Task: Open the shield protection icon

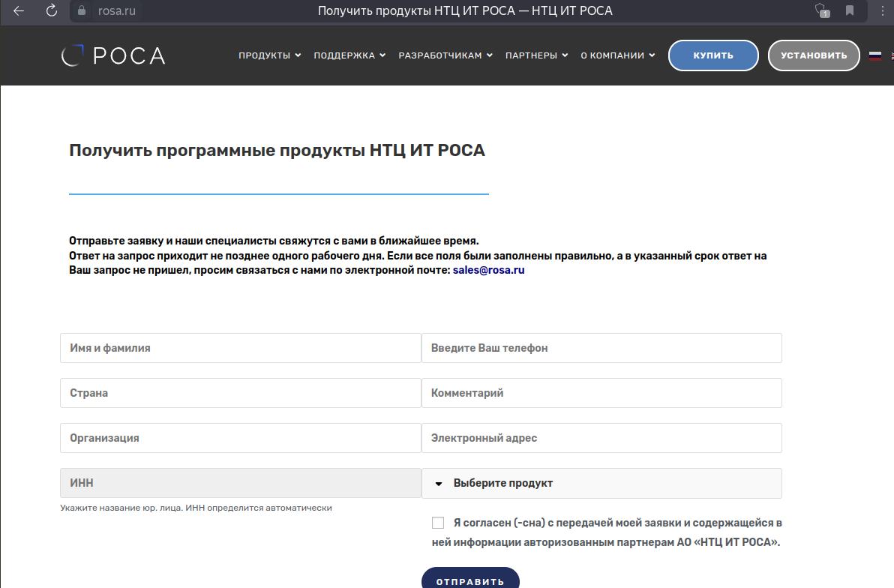Action: pyautogui.click(x=821, y=10)
